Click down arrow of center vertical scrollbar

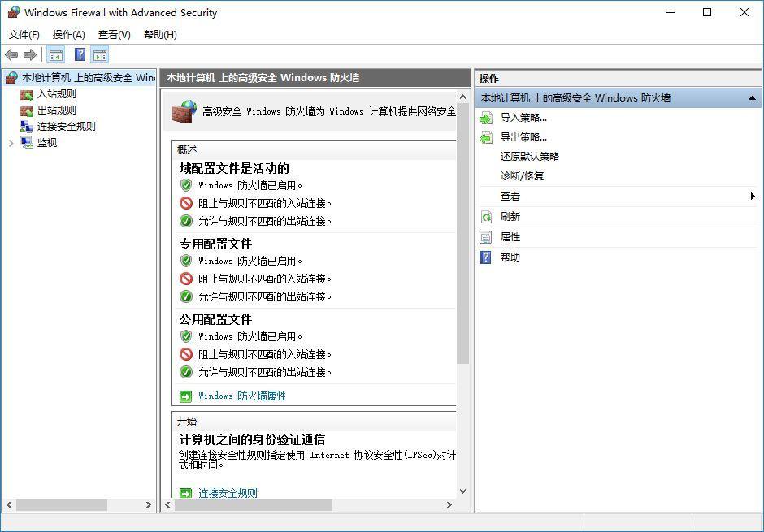[463, 491]
